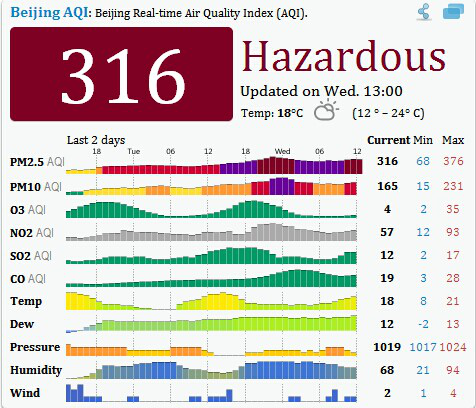Click the orange Pressure history chart
Screen dimensions: 476x408
211,350
